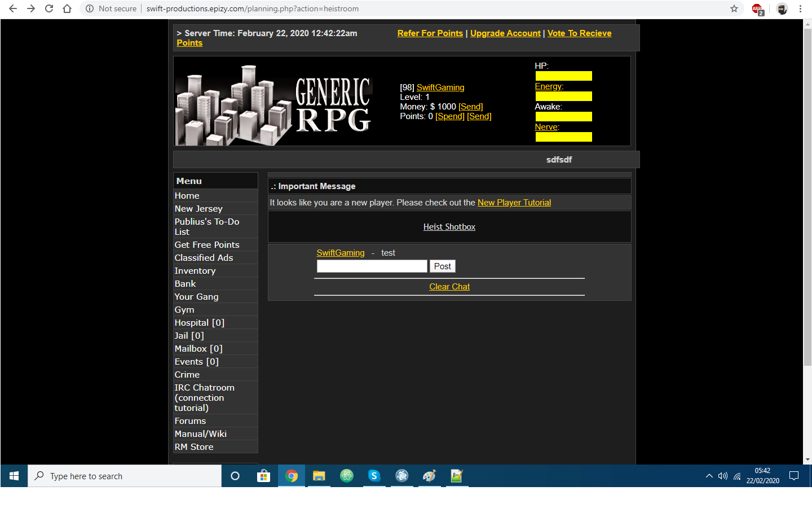Click the Clear Chat link
The width and height of the screenshot is (812, 508).
[x=449, y=287]
